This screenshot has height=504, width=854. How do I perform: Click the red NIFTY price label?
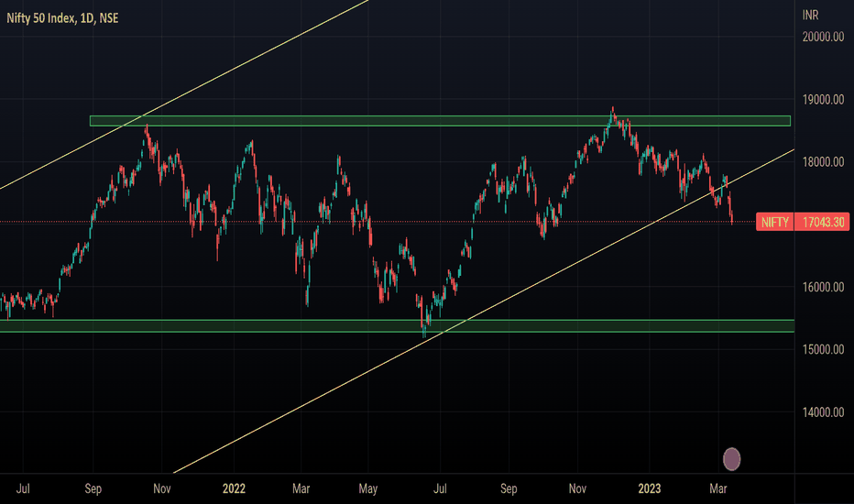point(775,223)
